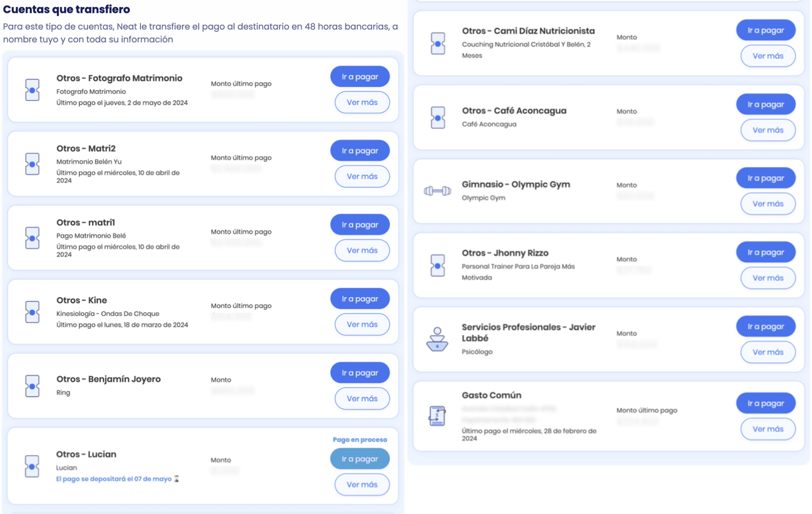
Task: Click the Fotografo Matrimonio account icon
Action: (x=32, y=90)
